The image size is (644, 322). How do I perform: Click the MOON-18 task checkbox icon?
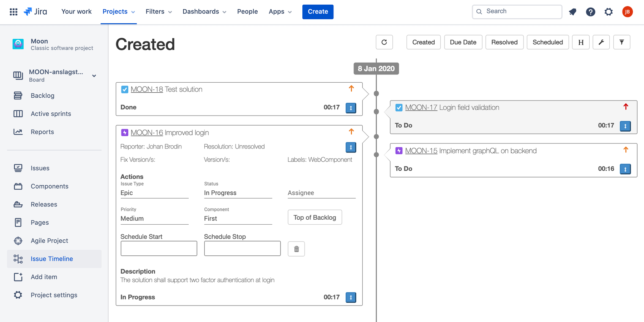point(125,89)
